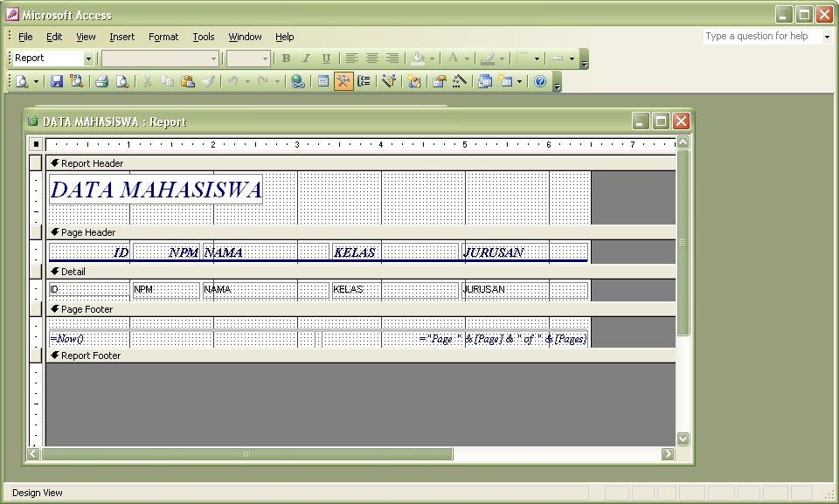Expand the Special Effect dropdown arrow
This screenshot has height=504, width=839.
click(572, 59)
